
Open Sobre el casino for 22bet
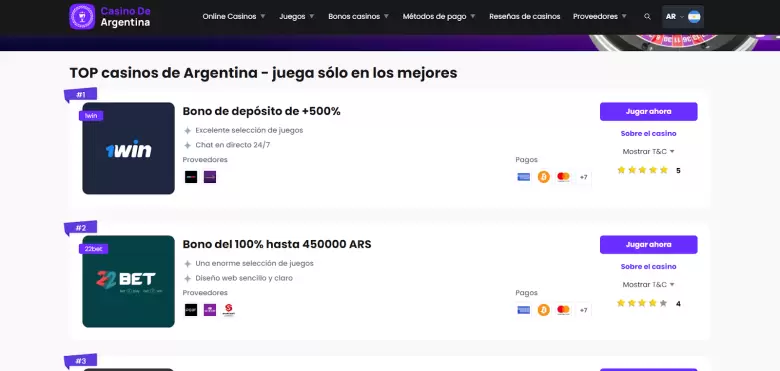[648, 267]
